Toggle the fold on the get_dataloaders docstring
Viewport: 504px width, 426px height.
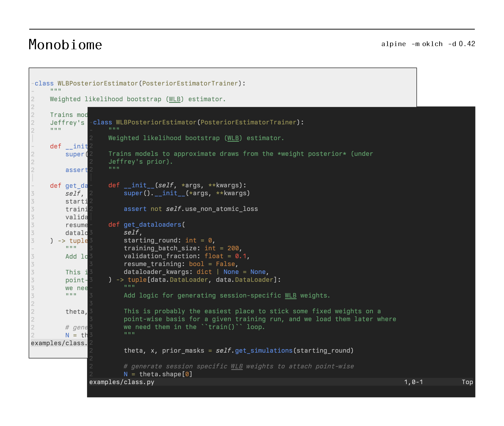point(91,287)
